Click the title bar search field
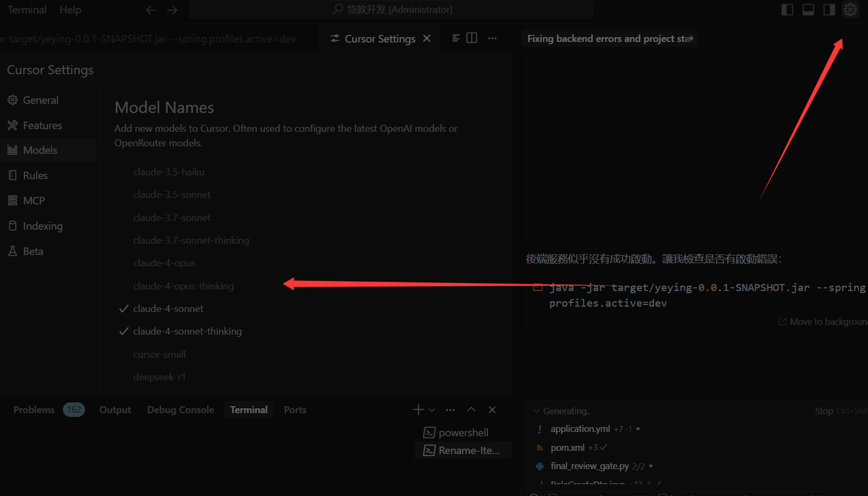The width and height of the screenshot is (868, 496). (x=391, y=10)
